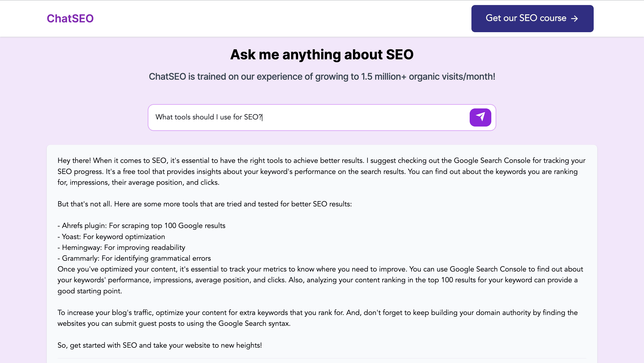Click the 'To increase your blog's traffic' paragraph

click(317, 318)
